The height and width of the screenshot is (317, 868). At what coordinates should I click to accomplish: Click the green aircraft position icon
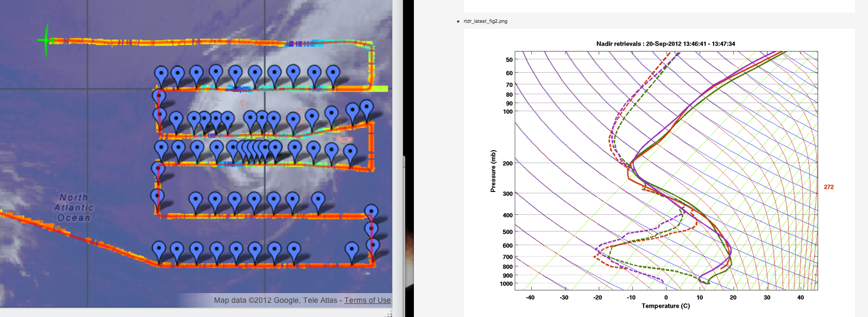click(x=46, y=40)
